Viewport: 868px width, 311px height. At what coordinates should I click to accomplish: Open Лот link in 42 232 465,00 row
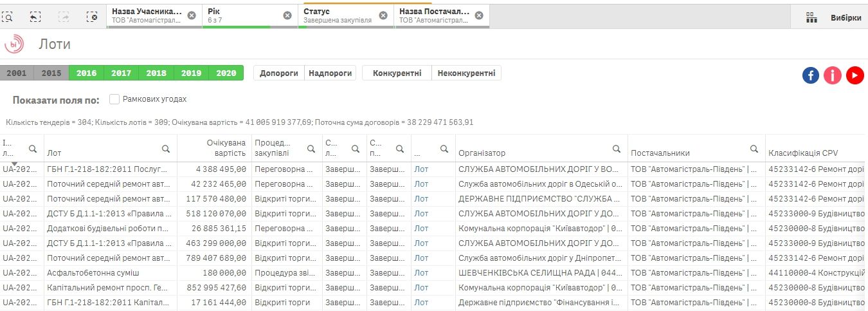point(421,184)
